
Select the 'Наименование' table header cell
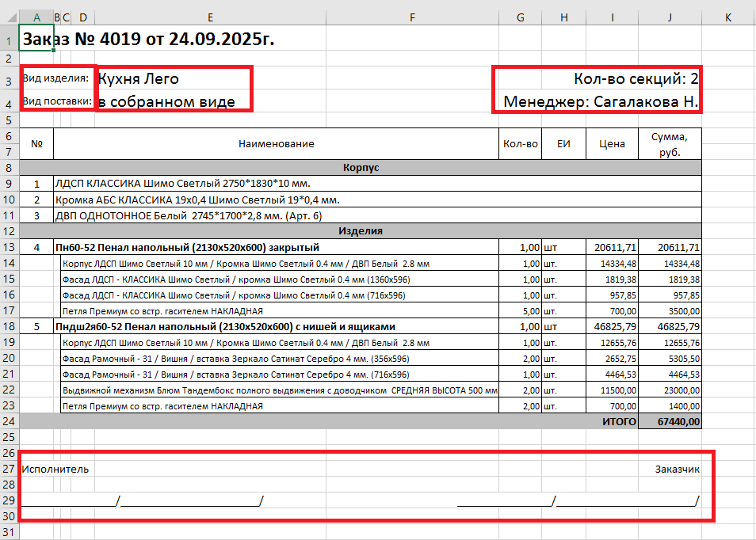[276, 144]
